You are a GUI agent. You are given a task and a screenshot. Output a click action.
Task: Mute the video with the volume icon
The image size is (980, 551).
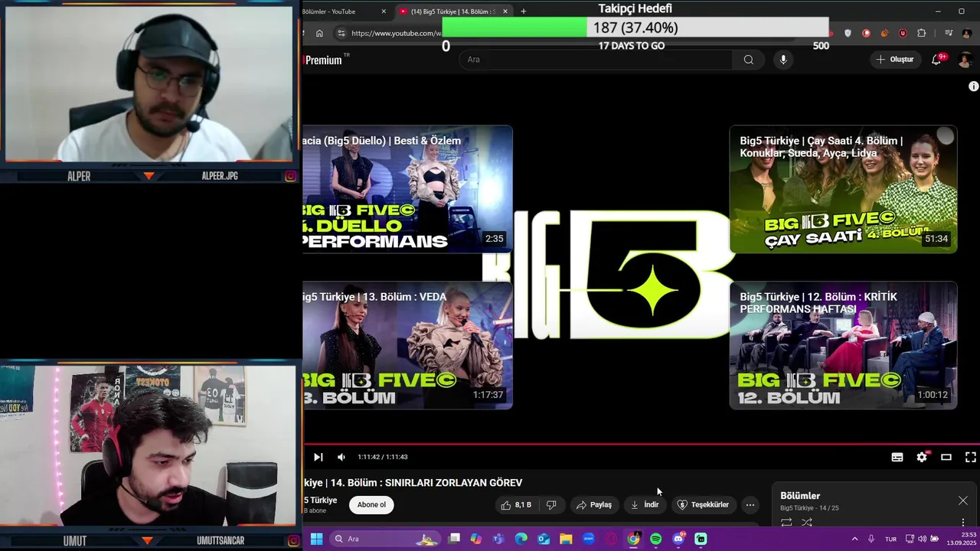click(x=341, y=457)
